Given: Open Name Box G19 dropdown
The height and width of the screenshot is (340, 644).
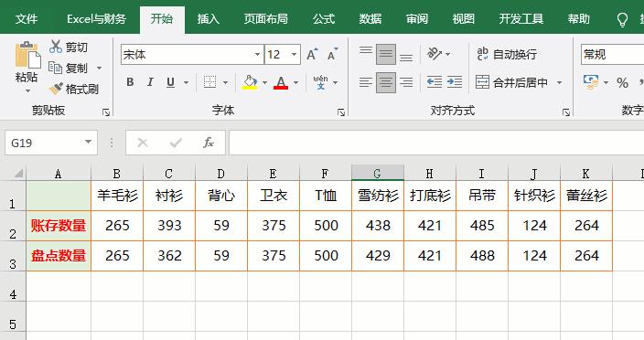Looking at the screenshot, I should coord(88,142).
